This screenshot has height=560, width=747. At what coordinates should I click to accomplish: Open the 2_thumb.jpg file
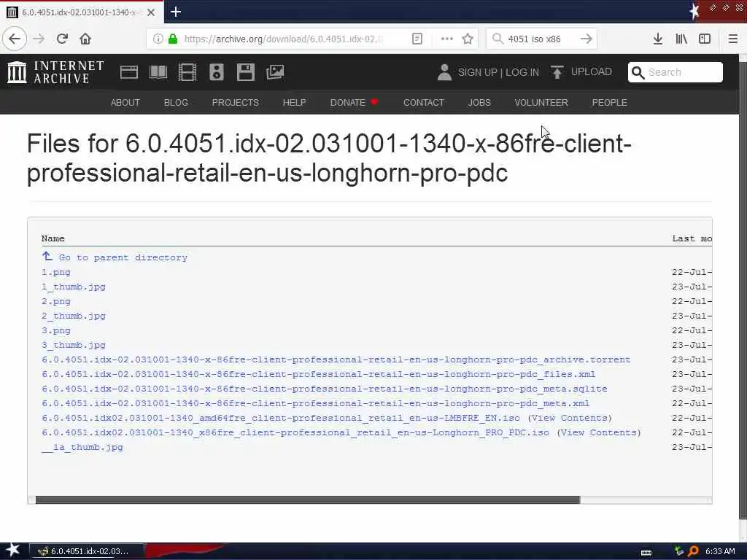click(74, 316)
